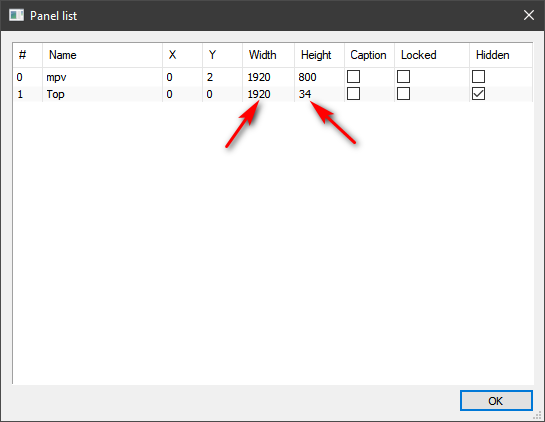
Task: Click the Top panel height value 34
Action: click(305, 94)
